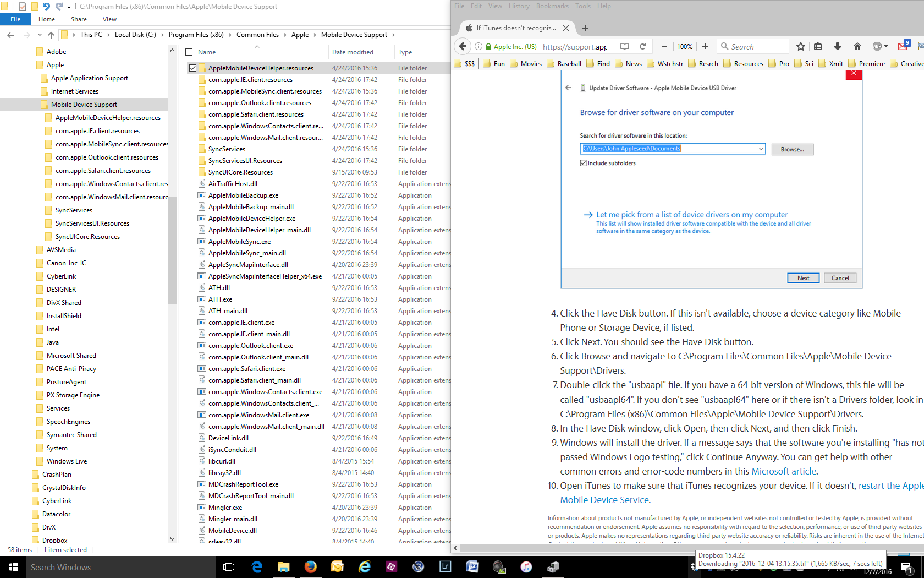The width and height of the screenshot is (924, 578).
Task: Select the SyncServices folder in navigation tree
Action: pyautogui.click(x=74, y=210)
